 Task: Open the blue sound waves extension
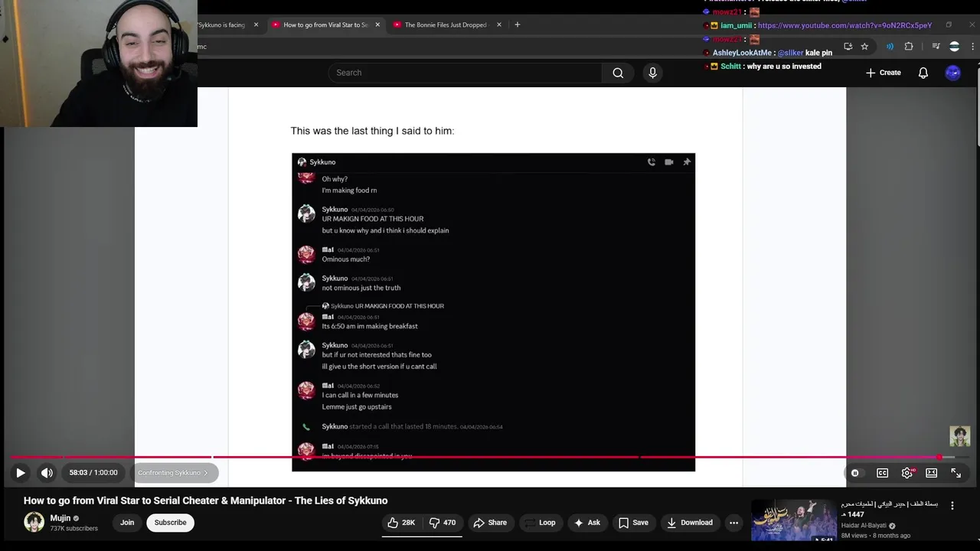click(x=890, y=47)
